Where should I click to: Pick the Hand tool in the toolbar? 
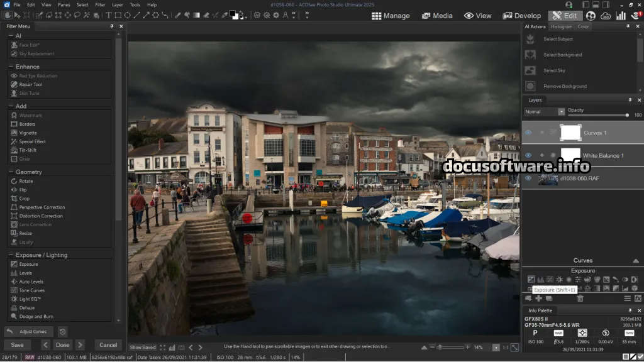8,15
